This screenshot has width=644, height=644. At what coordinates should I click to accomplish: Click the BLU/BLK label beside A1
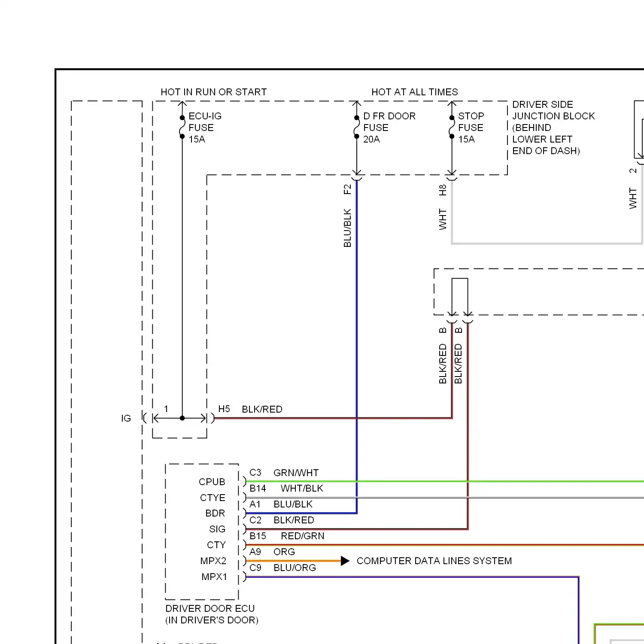pyautogui.click(x=293, y=504)
